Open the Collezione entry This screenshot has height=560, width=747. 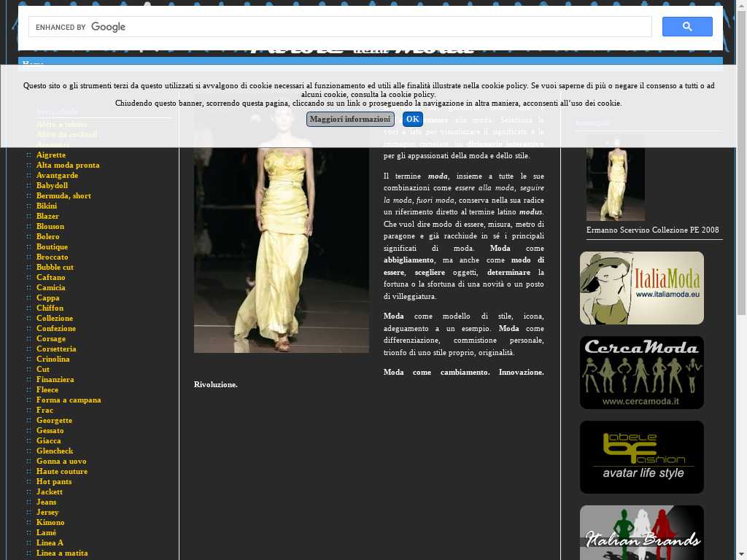coord(55,318)
